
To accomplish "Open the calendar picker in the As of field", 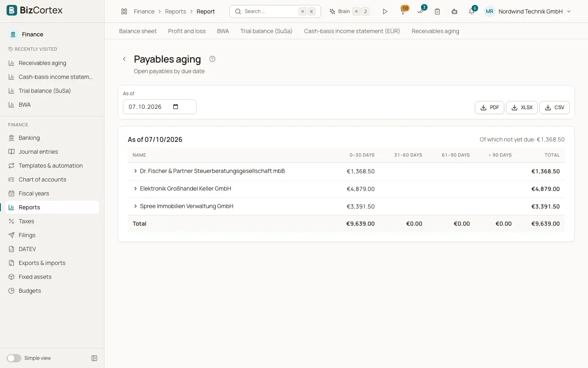I will coord(176,107).
